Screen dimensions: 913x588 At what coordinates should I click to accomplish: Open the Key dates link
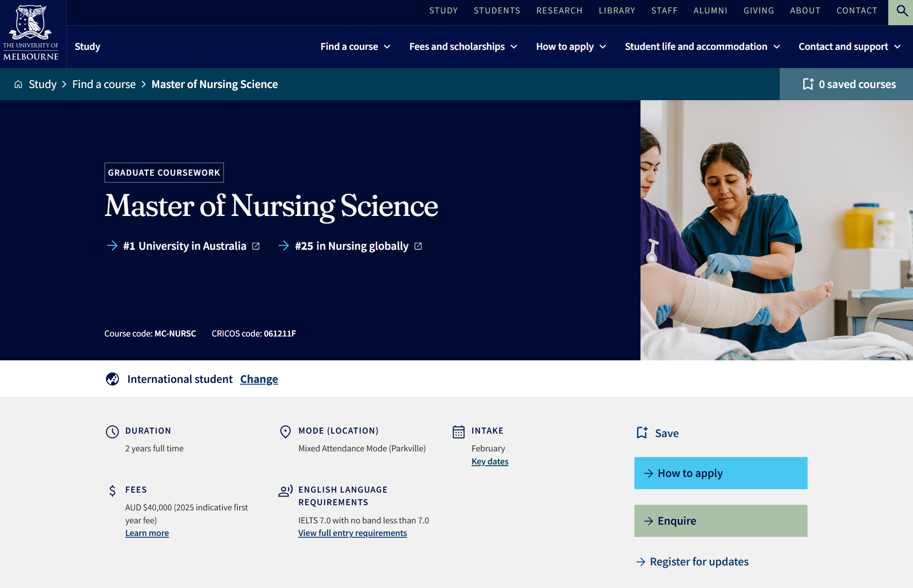[489, 461]
